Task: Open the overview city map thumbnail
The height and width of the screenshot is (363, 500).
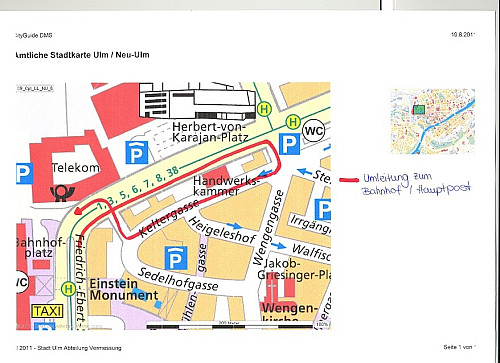Action: 433,121
